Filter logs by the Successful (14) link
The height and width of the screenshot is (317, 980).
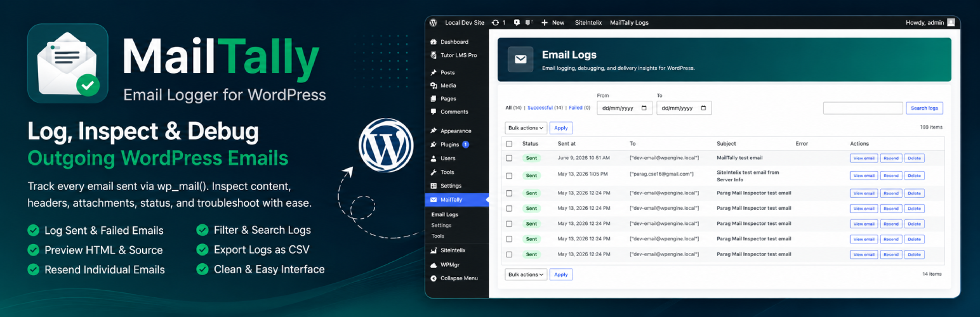[x=545, y=108]
